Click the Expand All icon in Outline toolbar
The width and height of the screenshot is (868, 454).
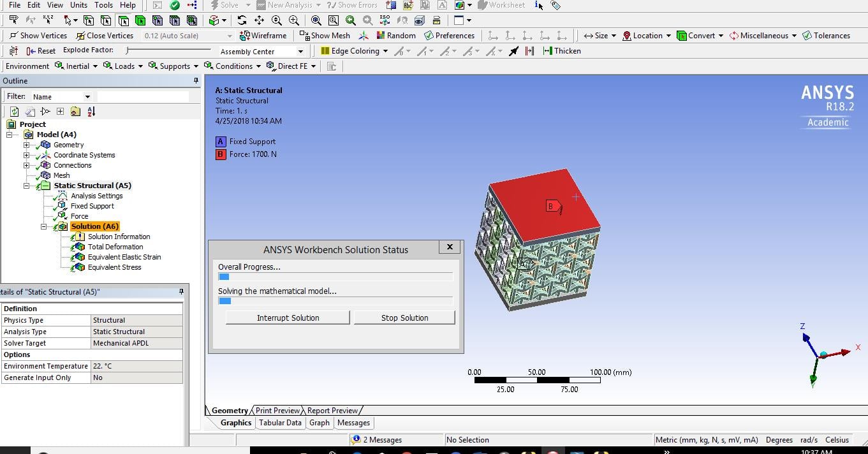click(x=60, y=112)
